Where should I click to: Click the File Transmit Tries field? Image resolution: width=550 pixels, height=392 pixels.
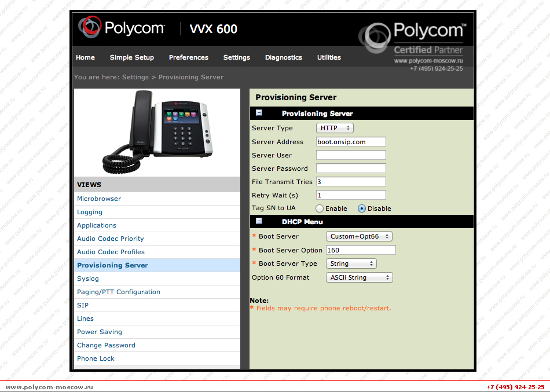351,182
